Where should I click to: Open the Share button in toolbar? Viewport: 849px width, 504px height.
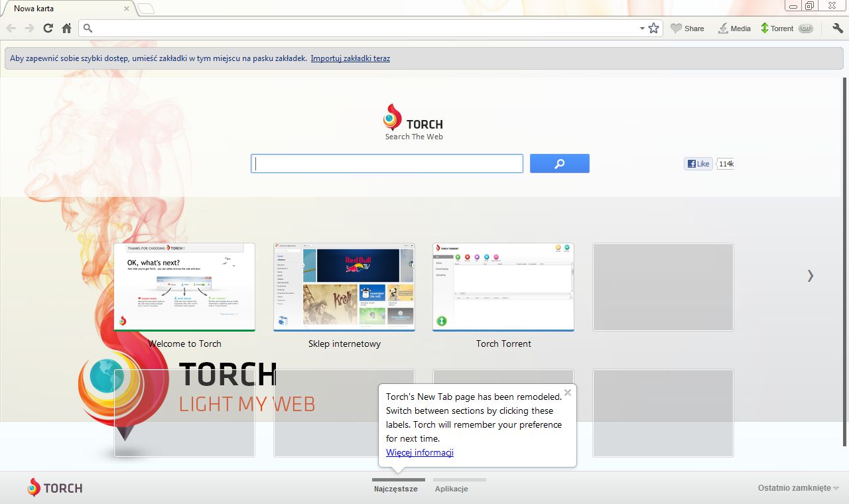pos(688,29)
